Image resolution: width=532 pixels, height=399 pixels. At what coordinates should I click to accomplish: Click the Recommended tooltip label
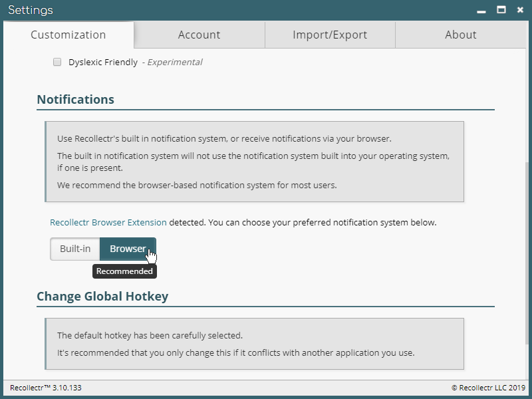tap(124, 271)
